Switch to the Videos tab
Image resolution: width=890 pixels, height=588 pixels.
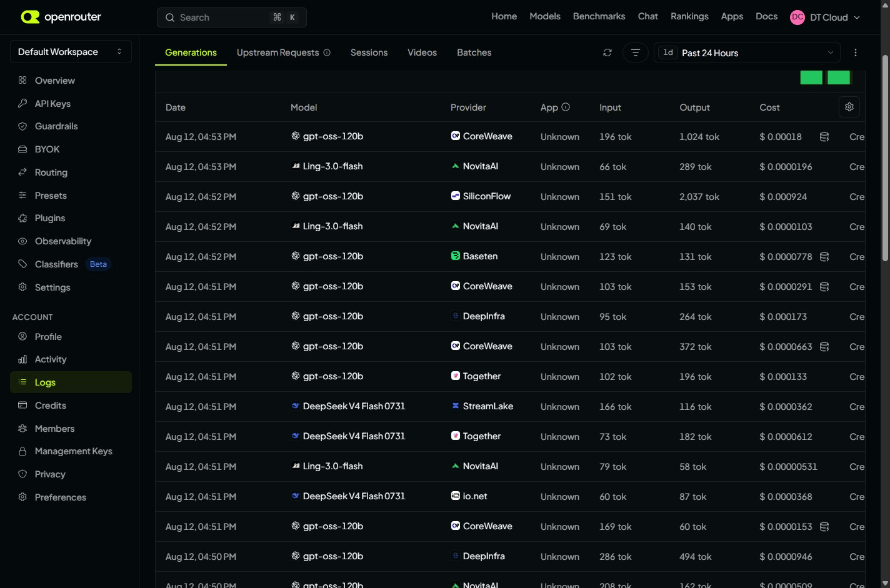[422, 52]
